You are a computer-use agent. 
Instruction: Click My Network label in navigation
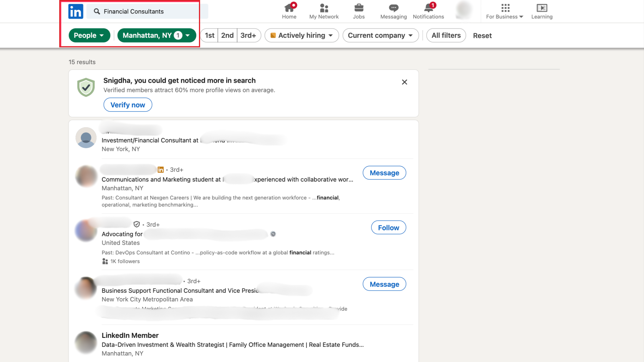[324, 17]
